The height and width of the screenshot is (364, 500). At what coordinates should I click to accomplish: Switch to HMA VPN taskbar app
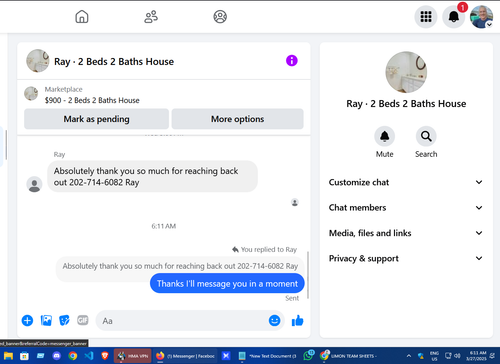click(133, 356)
